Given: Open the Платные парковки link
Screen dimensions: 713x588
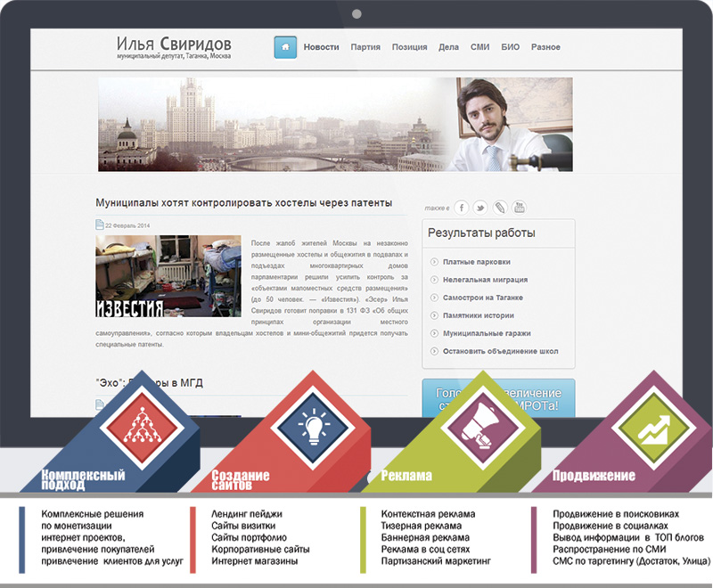Looking at the screenshot, I should click(x=477, y=262).
